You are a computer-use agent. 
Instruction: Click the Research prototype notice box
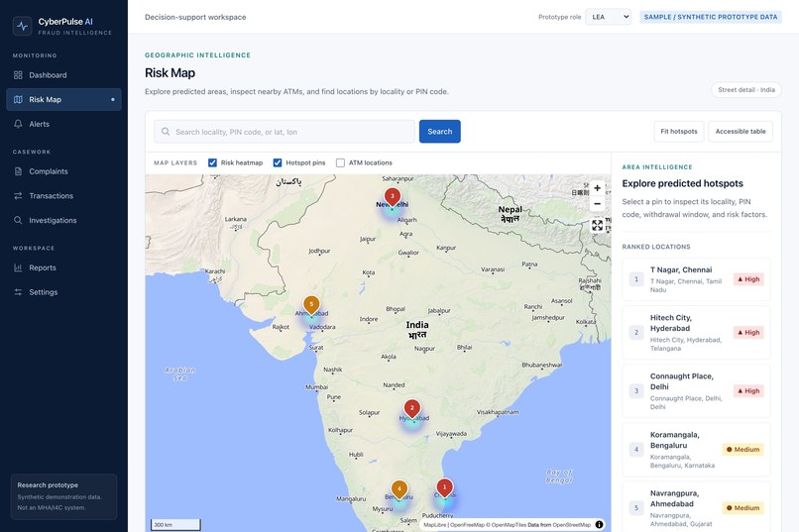click(x=63, y=497)
